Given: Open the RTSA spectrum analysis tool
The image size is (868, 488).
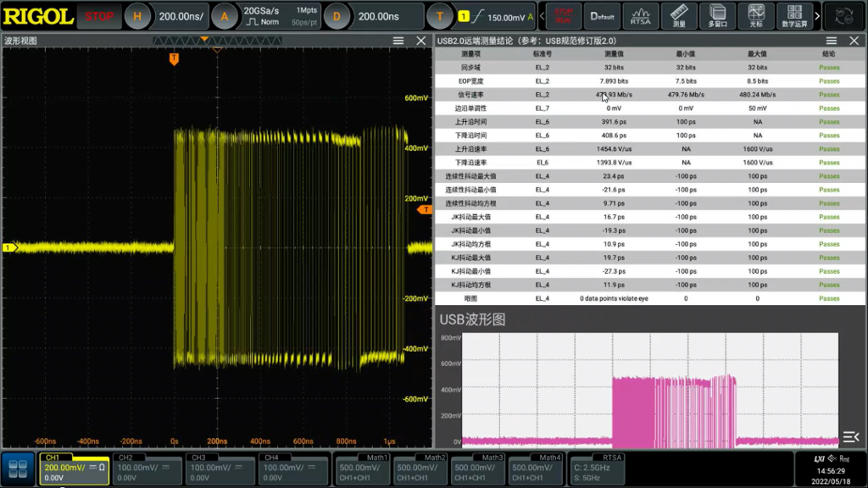Looking at the screenshot, I should coord(640,15).
